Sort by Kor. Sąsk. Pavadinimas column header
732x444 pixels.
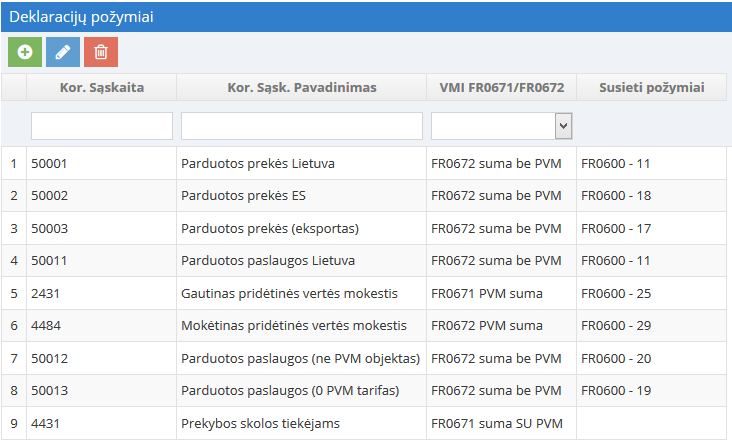(301, 88)
